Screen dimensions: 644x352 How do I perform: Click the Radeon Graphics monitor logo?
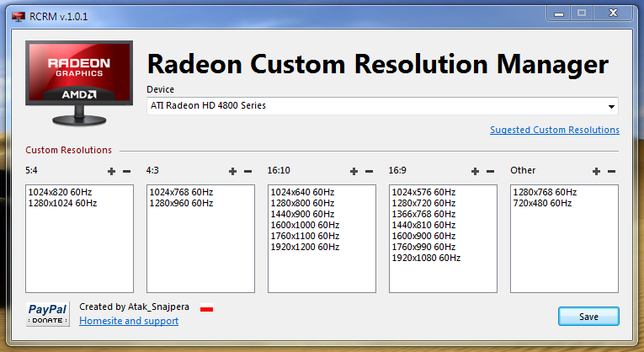(79, 83)
